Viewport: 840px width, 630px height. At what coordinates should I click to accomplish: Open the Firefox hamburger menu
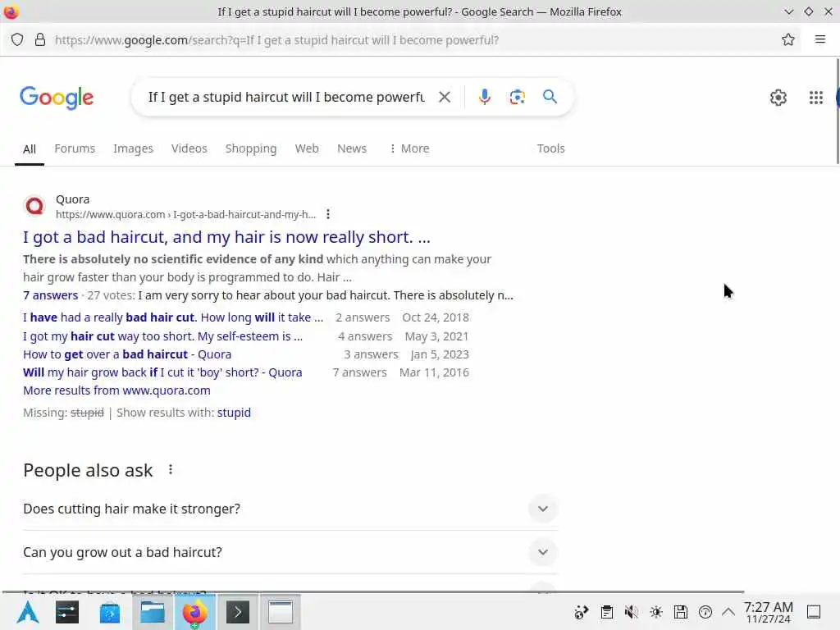820,39
